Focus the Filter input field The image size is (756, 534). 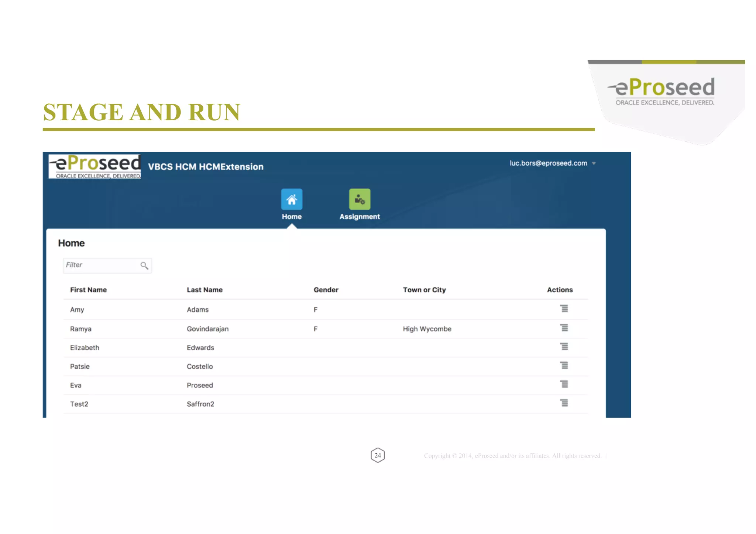click(x=107, y=265)
